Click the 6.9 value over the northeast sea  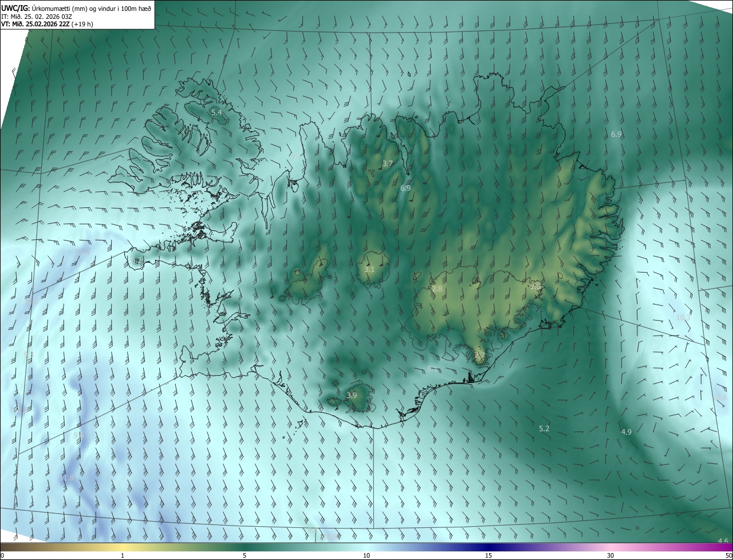(x=616, y=134)
